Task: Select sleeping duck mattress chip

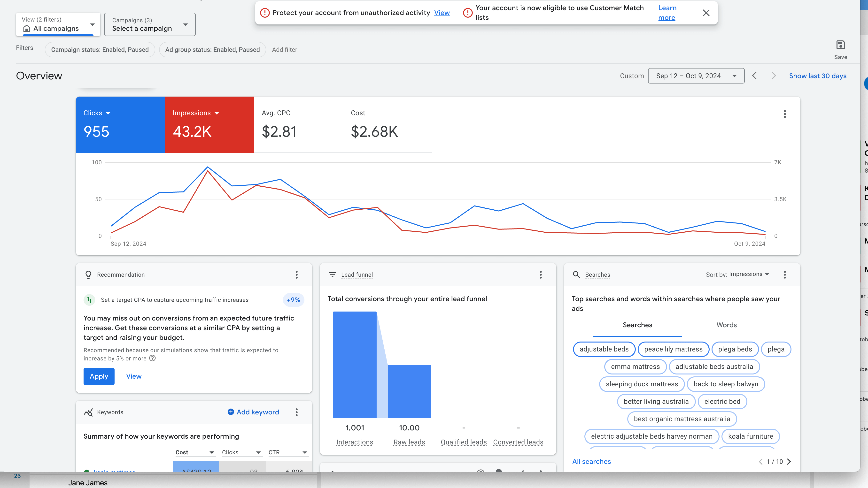Action: [x=642, y=384]
